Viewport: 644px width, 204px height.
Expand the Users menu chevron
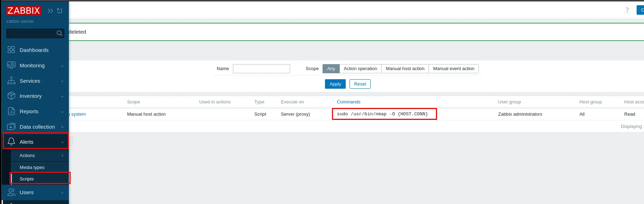(62, 193)
